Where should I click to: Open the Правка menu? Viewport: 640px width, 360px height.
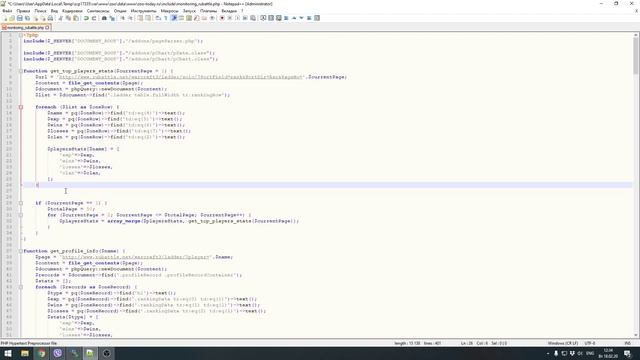(x=23, y=11)
